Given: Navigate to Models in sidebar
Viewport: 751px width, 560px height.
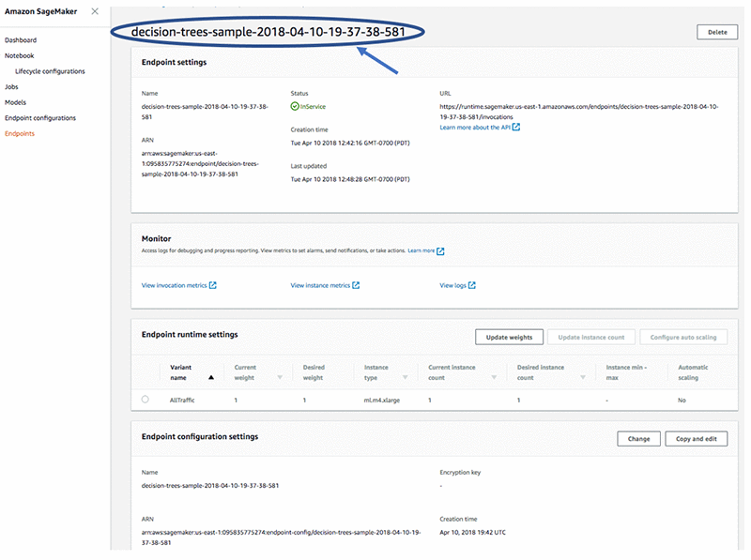Looking at the screenshot, I should click(15, 102).
